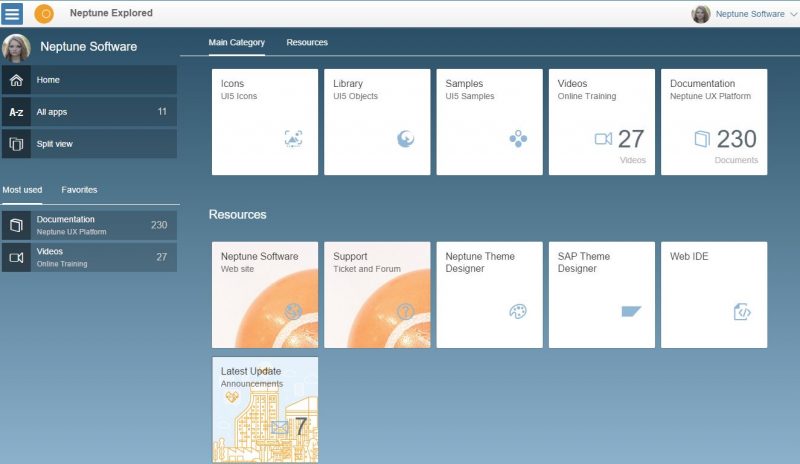Click the Library tile moon icon
Screen dimensions: 800x464
point(406,138)
